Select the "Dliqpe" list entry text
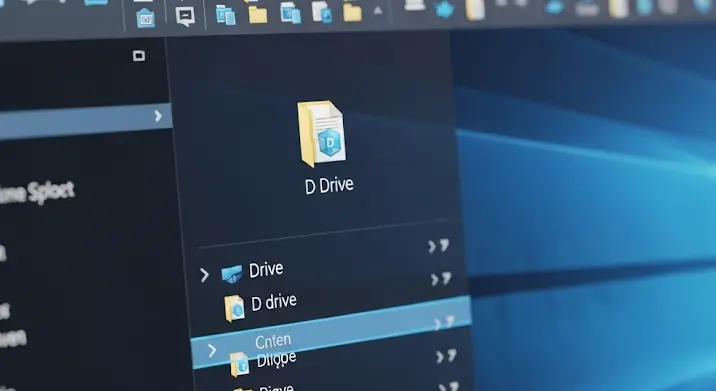The height and width of the screenshot is (391, 716). click(276, 359)
